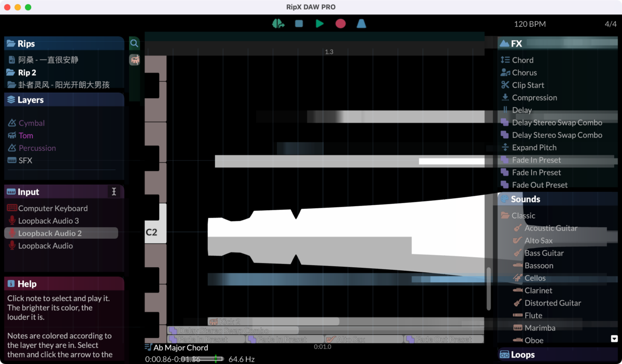The width and height of the screenshot is (622, 364).
Task: Click Fade Out Preset tag below piano roll
Action: pyautogui.click(x=444, y=340)
